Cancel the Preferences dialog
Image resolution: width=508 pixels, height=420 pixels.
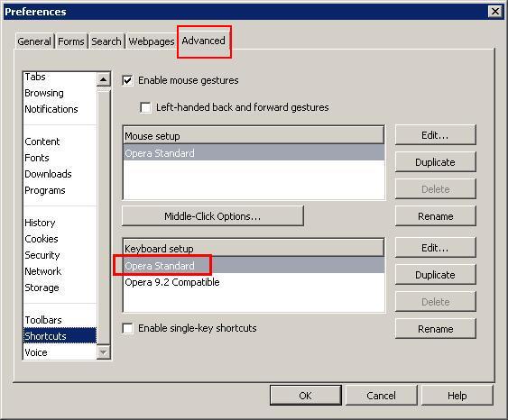(381, 395)
